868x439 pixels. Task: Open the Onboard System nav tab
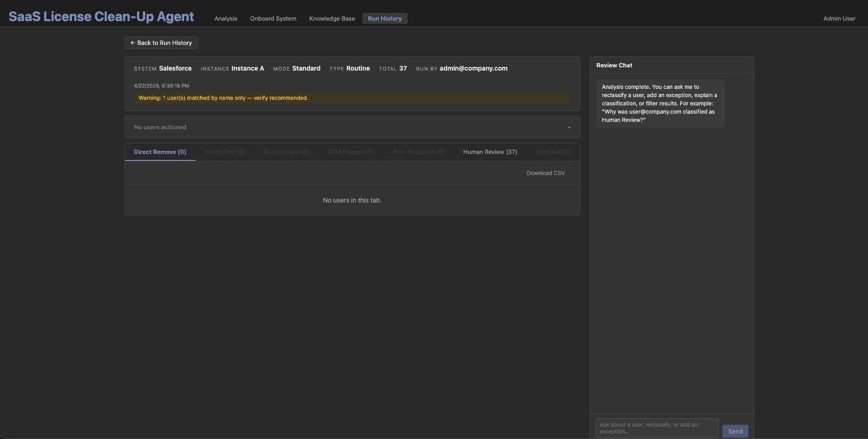coord(273,18)
